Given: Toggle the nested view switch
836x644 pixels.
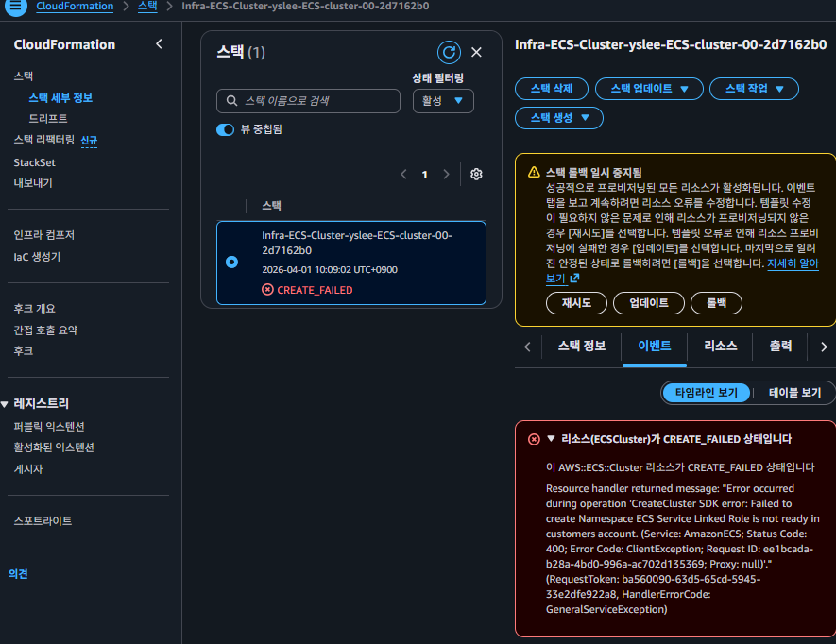Looking at the screenshot, I should [225, 129].
